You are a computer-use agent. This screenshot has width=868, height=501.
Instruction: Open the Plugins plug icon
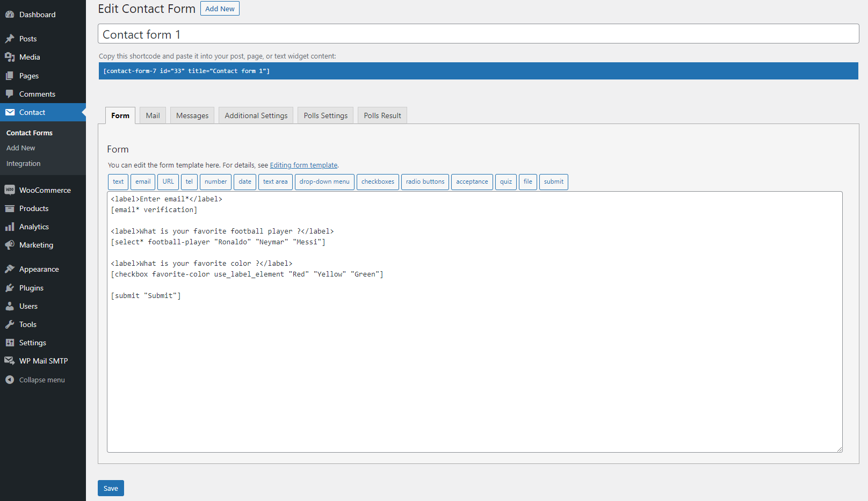click(x=10, y=288)
